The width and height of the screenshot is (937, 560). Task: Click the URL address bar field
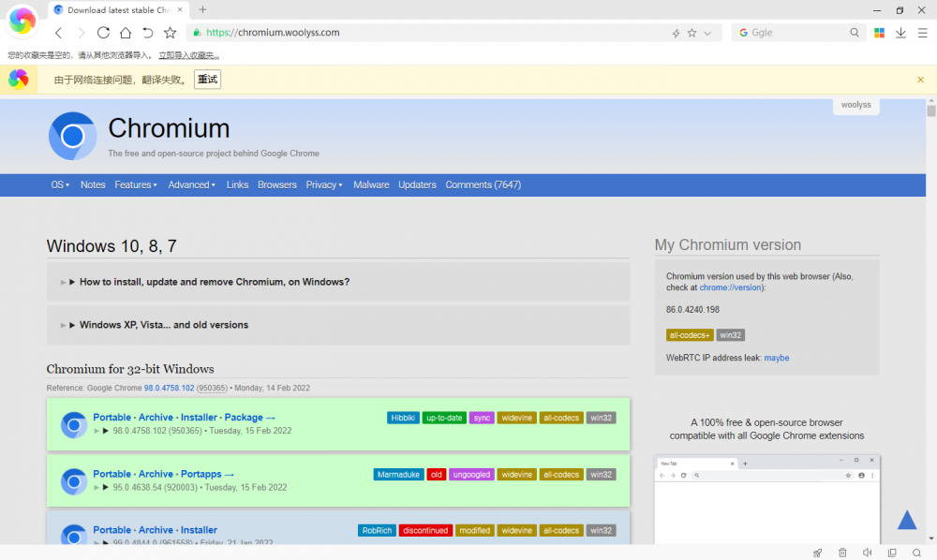tap(431, 33)
